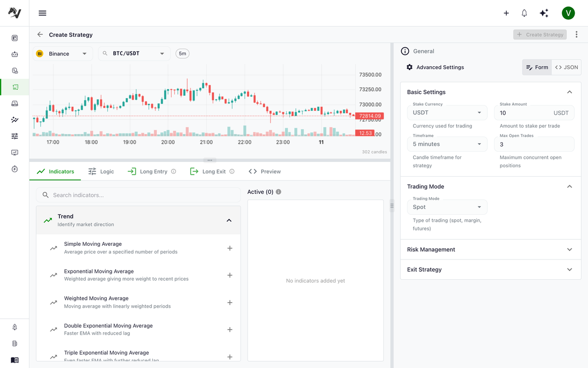Screen dimensions: 588x368
Task: Click the 73500.00 price axis label
Action: coord(370,75)
